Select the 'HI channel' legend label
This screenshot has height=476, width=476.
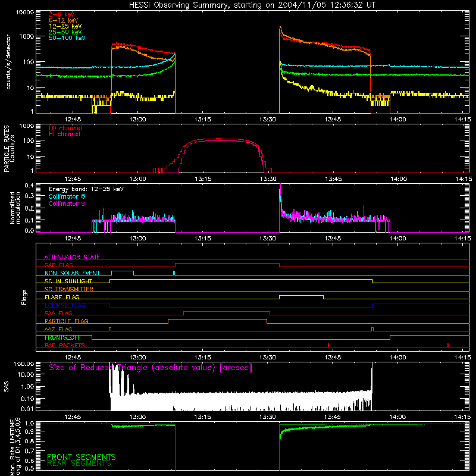tap(64, 134)
